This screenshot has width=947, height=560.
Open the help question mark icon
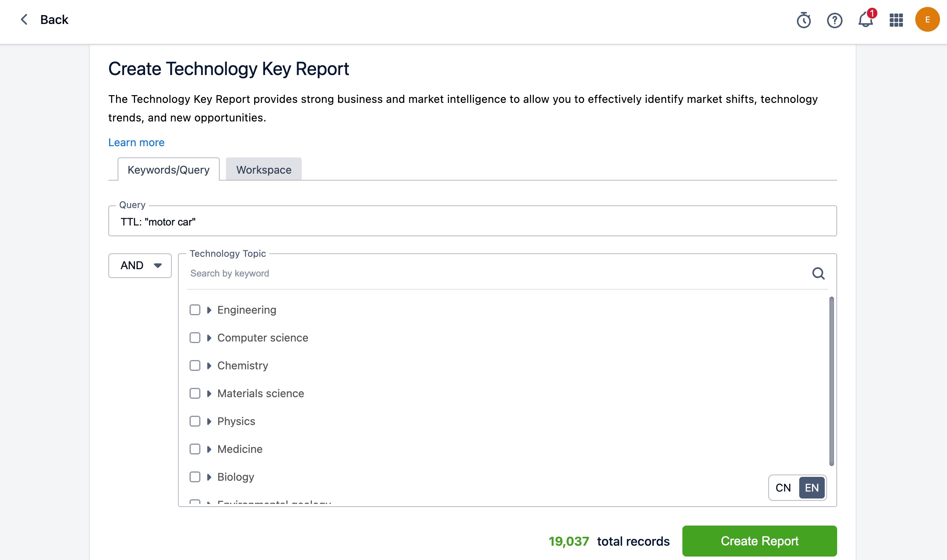[834, 20]
